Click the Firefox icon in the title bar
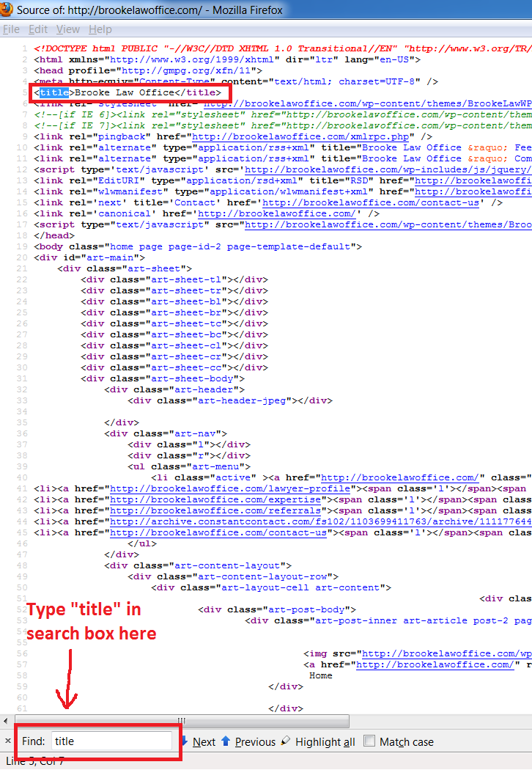The width and height of the screenshot is (532, 770). 7,9
